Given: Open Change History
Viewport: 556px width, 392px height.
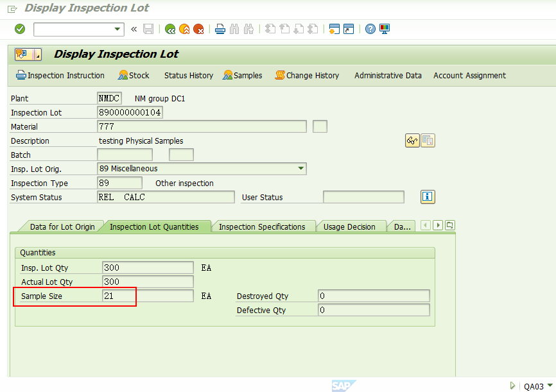Looking at the screenshot, I should pyautogui.click(x=307, y=76).
